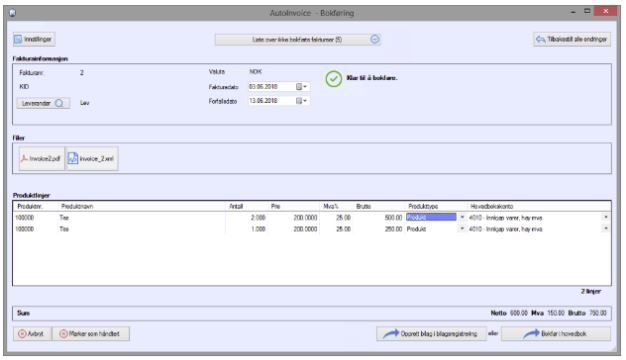Reset all changes with the Tilbakestill button
This screenshot has width=626, height=360.
click(x=572, y=39)
